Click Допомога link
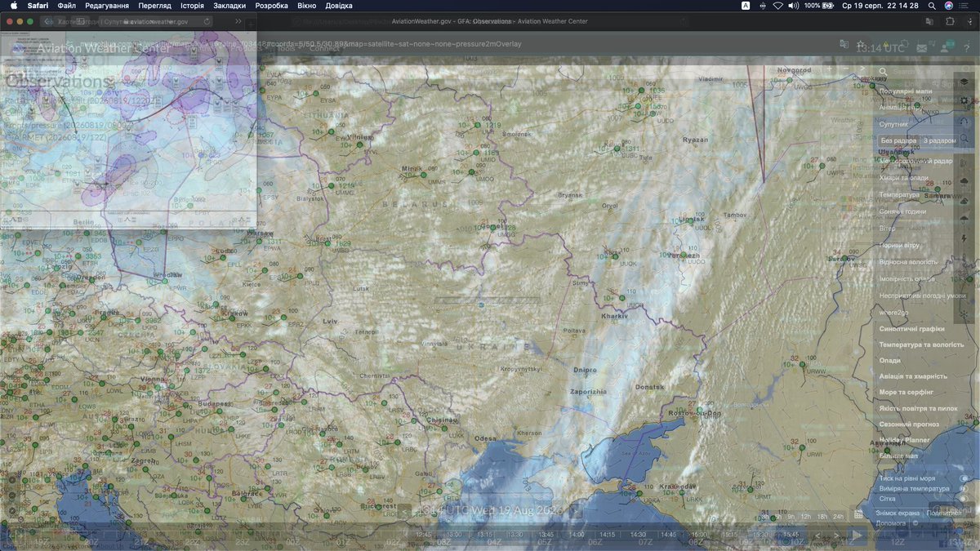The height and width of the screenshot is (551, 980). 891,523
